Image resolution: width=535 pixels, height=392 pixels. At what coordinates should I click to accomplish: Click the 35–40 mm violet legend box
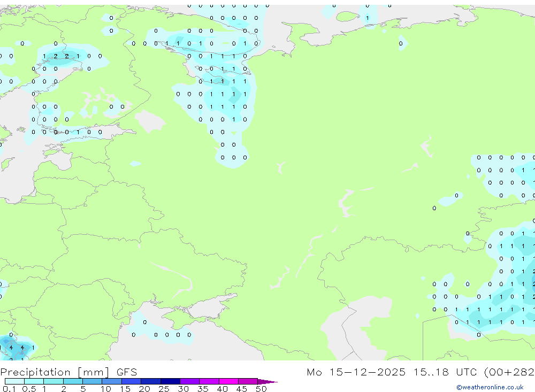click(x=209, y=381)
